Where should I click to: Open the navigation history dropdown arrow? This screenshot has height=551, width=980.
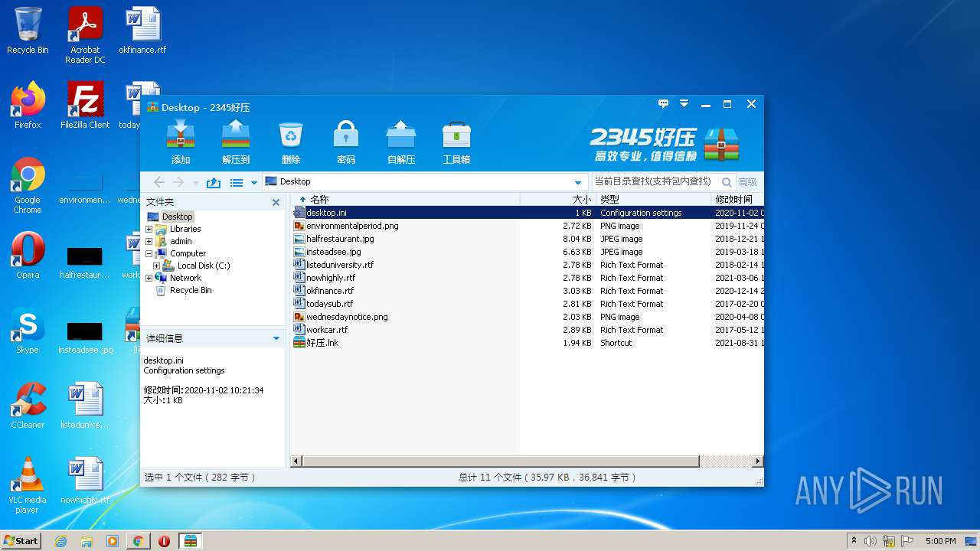tap(195, 183)
